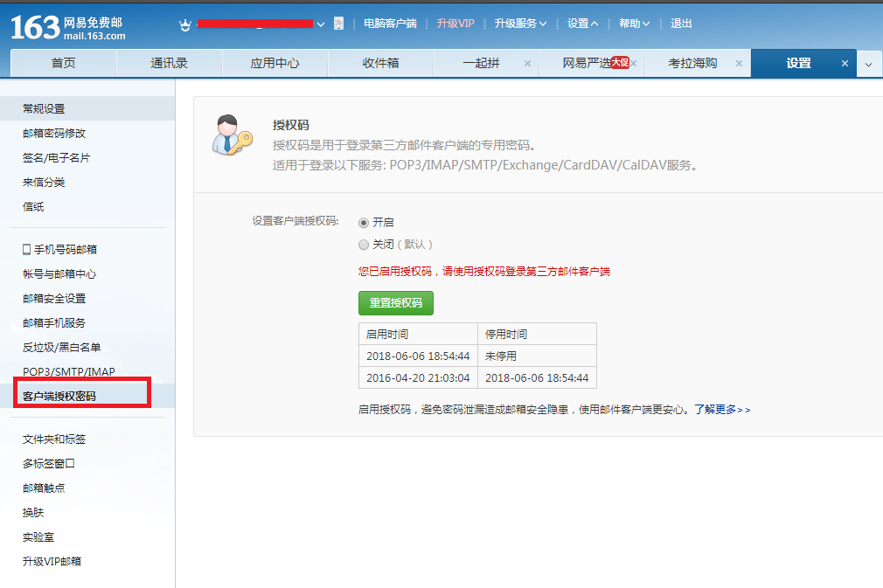The image size is (883, 588).
Task: Click the 163 mail logo
Action: click(67, 28)
